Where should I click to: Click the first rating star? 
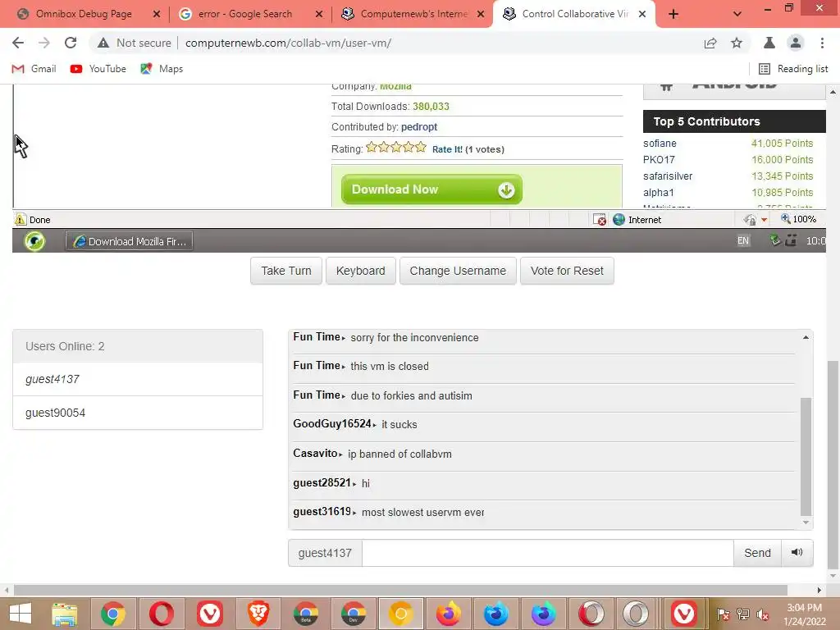(372, 148)
